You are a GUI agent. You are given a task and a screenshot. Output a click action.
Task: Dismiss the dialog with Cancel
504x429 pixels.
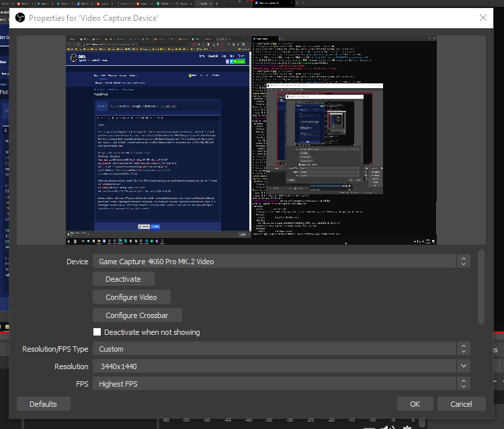pos(461,404)
